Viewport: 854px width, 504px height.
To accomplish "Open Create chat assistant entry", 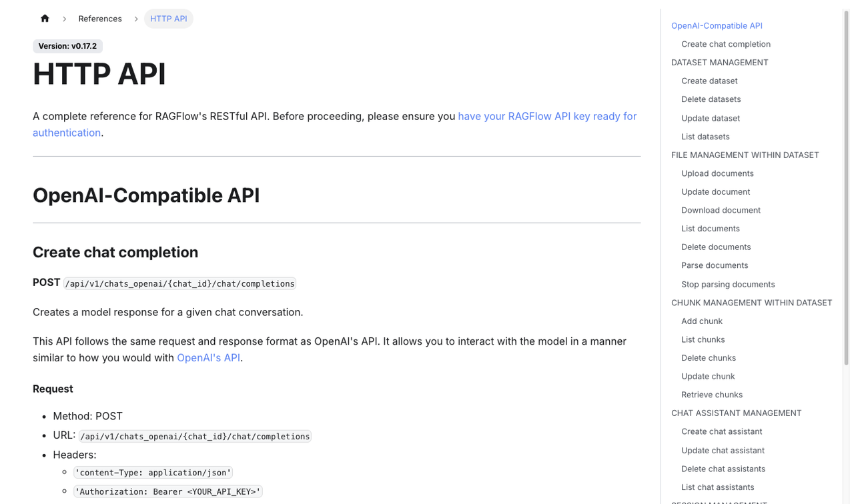I will pyautogui.click(x=722, y=431).
